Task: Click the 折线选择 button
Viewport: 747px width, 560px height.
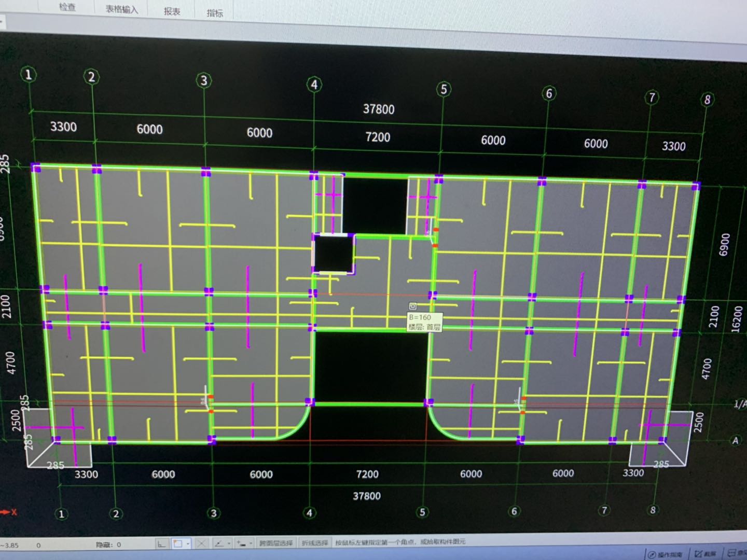Action: tap(315, 542)
